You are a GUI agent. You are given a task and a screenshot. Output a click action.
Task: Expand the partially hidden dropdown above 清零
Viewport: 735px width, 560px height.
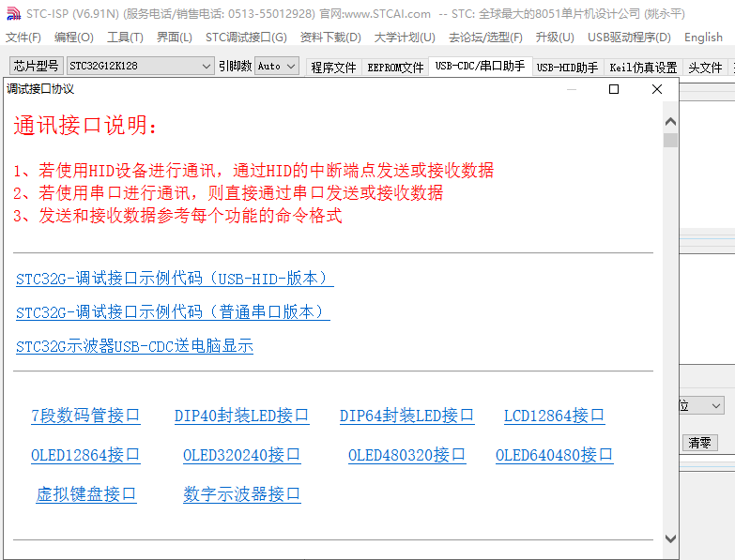pyautogui.click(x=715, y=405)
